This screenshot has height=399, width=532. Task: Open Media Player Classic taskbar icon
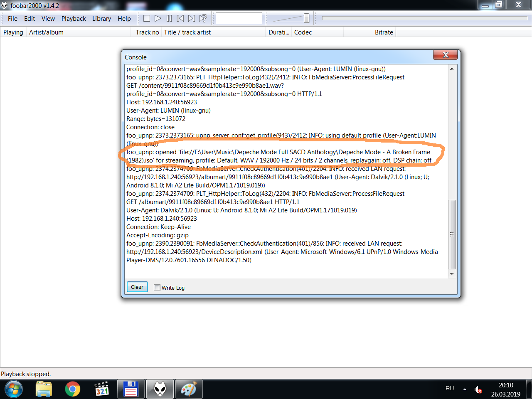[102, 389]
